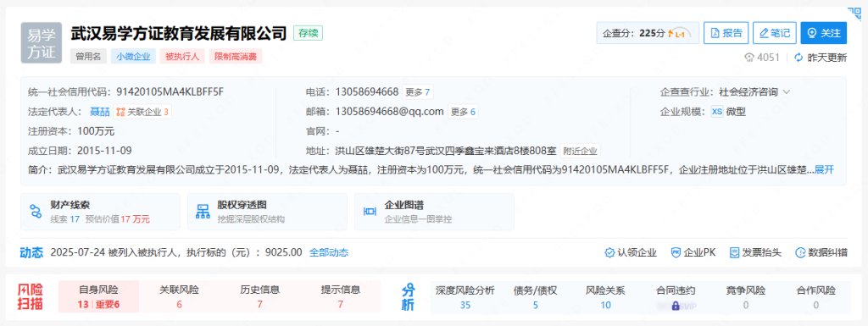Click the 股权穿透图 hierarchy icon

click(203, 212)
